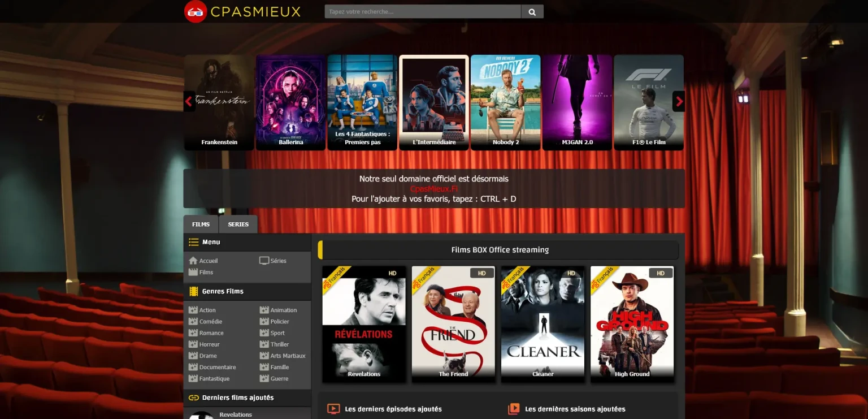
Task: Show previous films with the carousel left arrow
Action: pos(189,101)
